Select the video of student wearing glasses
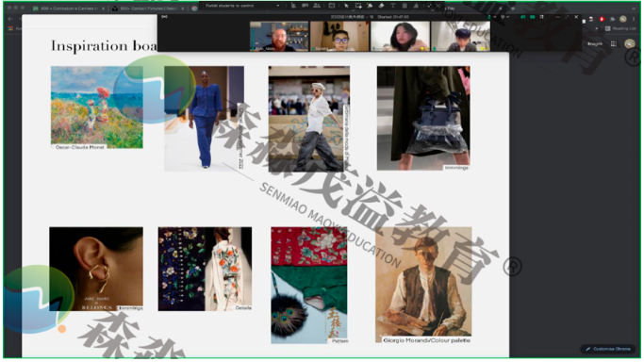Screen dimensions: 644x362 (x=339, y=36)
